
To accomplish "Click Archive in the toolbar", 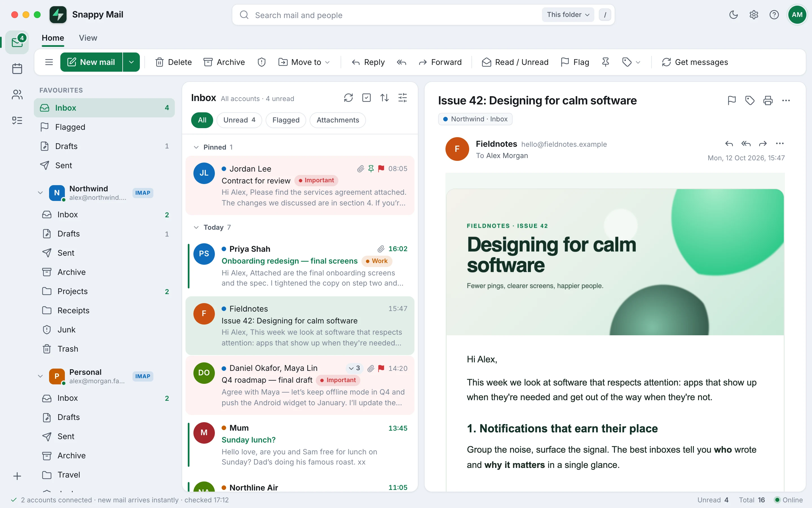I will pos(224,62).
